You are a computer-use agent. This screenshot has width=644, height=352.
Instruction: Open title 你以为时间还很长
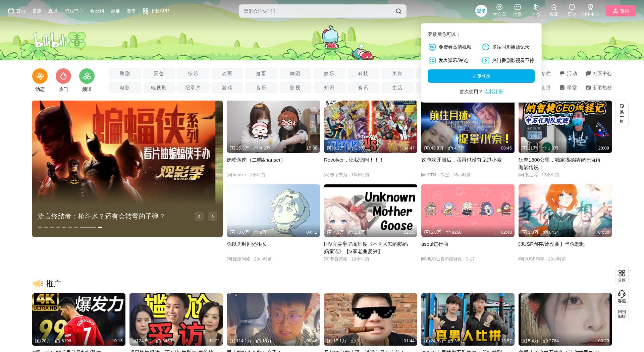pyautogui.click(x=247, y=244)
